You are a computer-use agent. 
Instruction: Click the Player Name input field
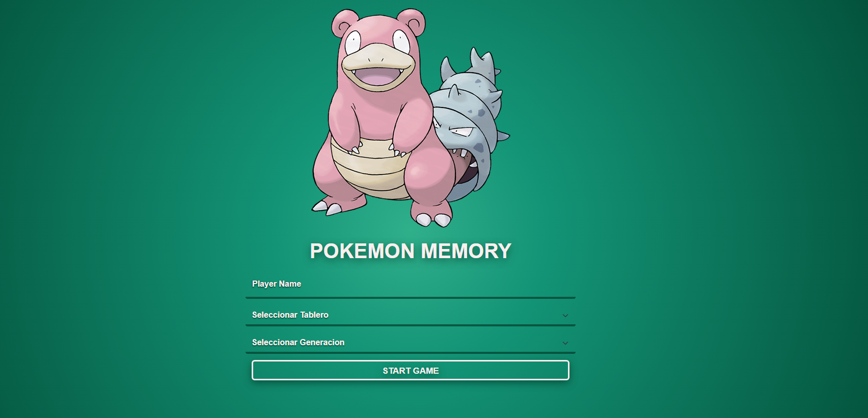click(x=411, y=285)
